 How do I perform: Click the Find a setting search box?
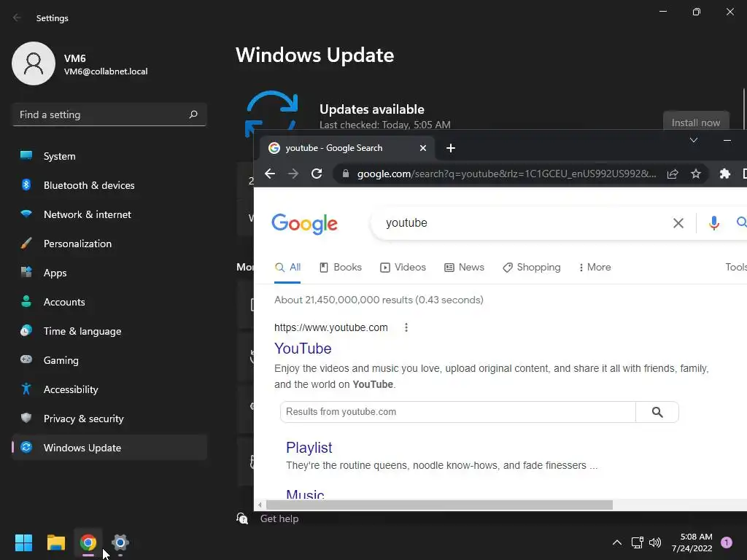(109, 114)
